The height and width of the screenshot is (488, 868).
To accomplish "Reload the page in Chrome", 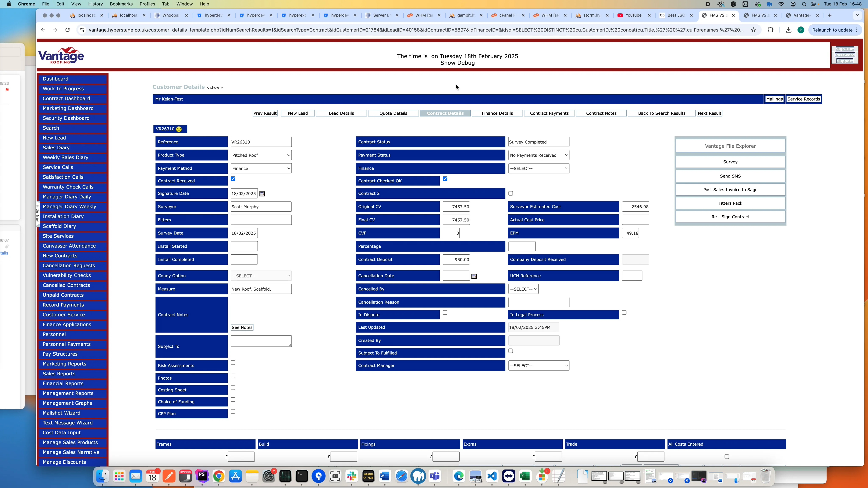I will pos(67,30).
